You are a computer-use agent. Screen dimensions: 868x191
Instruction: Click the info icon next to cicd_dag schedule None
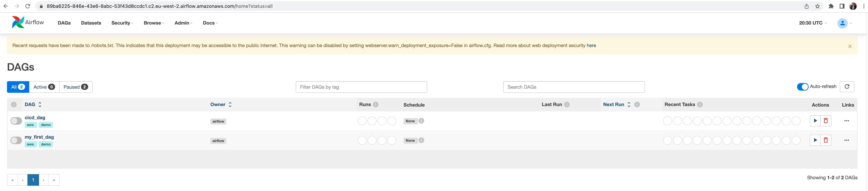(x=421, y=121)
